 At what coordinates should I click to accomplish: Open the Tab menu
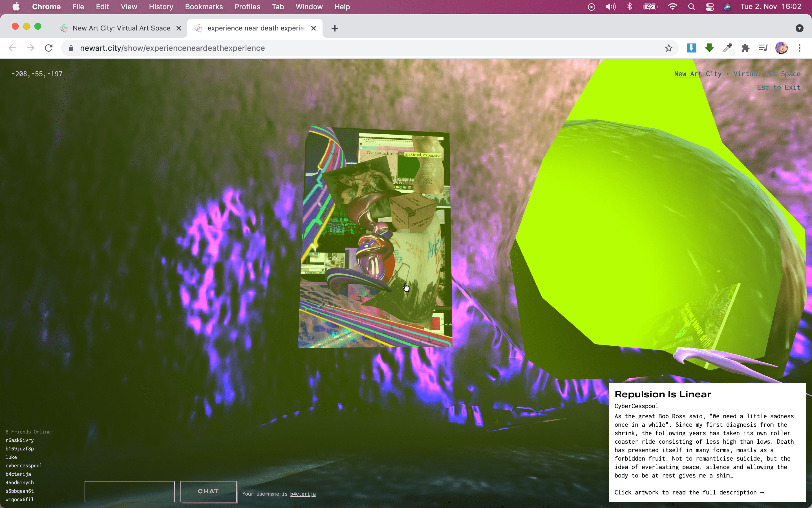pos(278,7)
